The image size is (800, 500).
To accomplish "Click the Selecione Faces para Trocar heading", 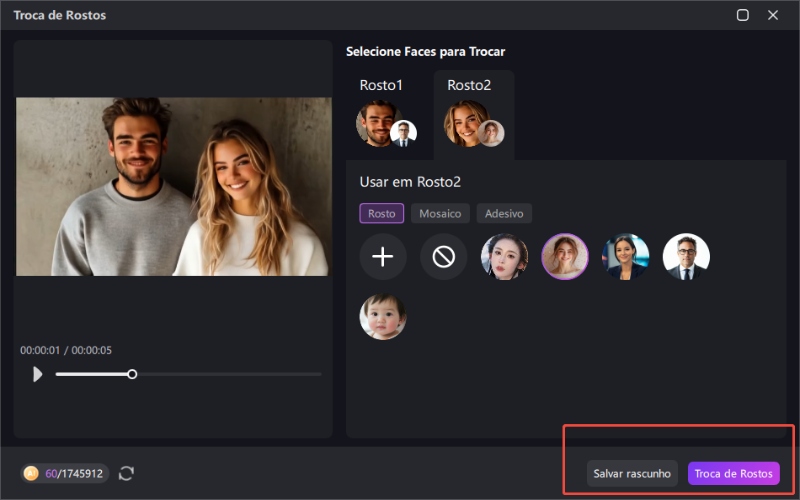I will pos(426,52).
